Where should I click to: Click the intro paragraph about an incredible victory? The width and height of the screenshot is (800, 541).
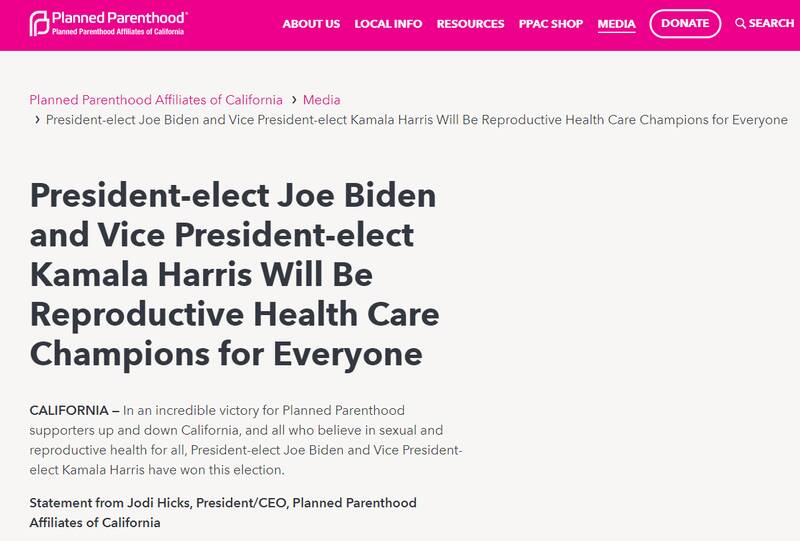pyautogui.click(x=246, y=441)
